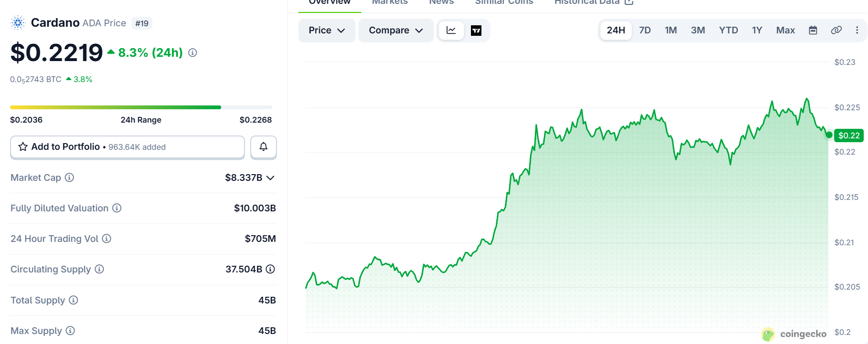868x344 pixels.
Task: Switch to the Markets tab
Action: click(x=390, y=2)
